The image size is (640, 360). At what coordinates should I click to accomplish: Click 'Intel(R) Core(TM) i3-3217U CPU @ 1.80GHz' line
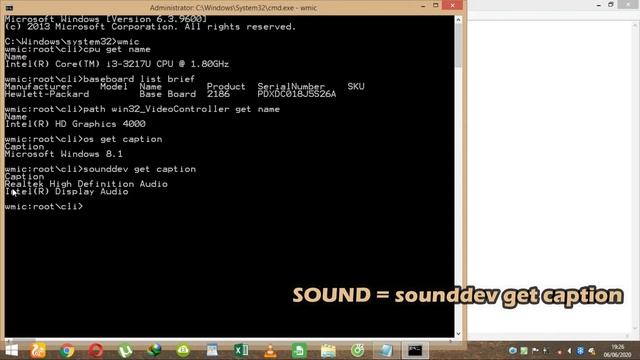click(117, 64)
